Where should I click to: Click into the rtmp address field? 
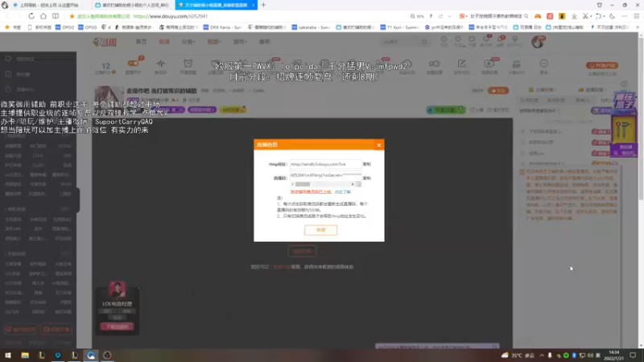tap(326, 164)
